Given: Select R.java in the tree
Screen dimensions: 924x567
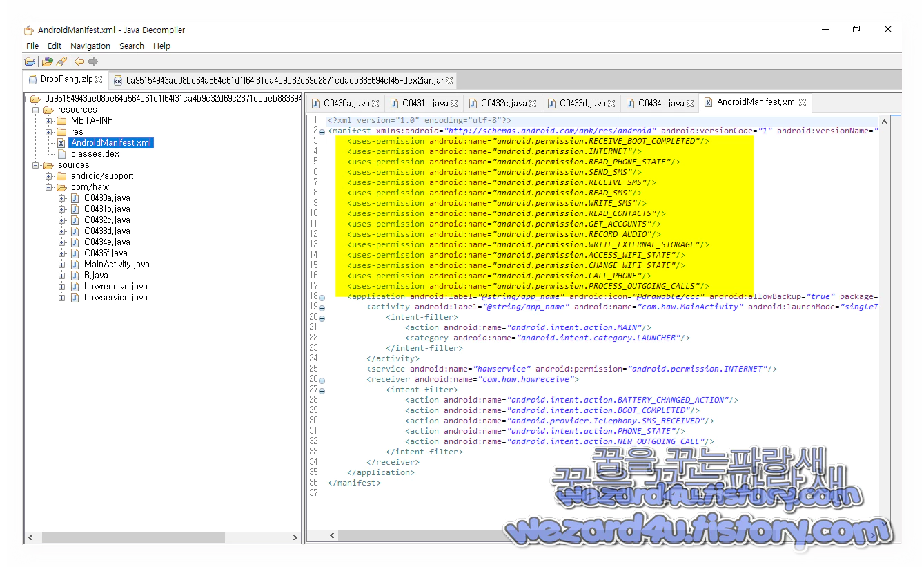Looking at the screenshot, I should point(96,276).
